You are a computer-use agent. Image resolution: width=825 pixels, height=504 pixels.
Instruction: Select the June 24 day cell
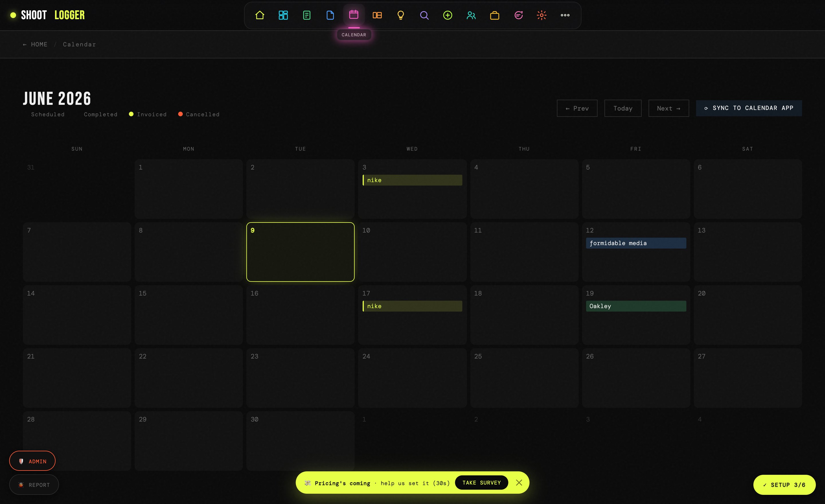click(x=412, y=378)
